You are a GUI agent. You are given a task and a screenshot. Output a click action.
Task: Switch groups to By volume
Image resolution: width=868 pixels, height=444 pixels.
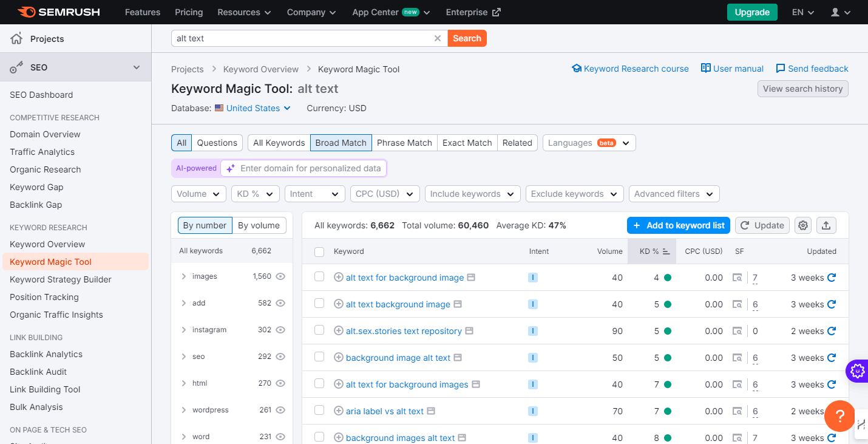pos(259,225)
